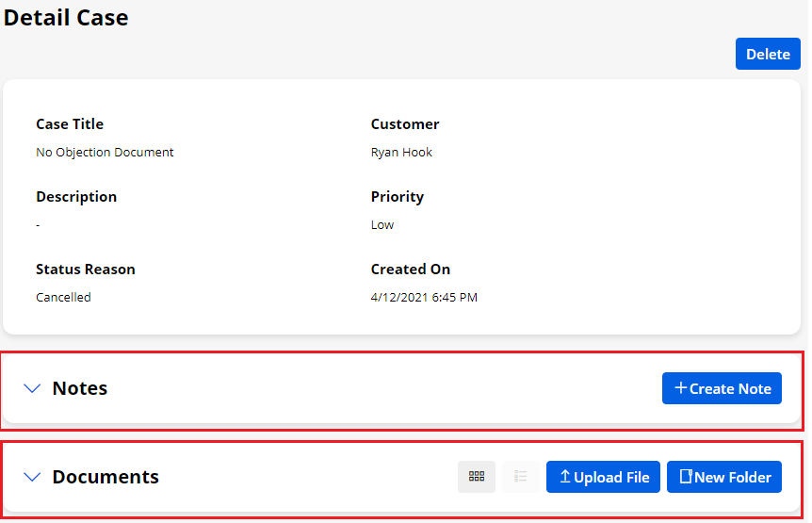Click the 'No Objection Document' case title
This screenshot has height=523, width=812.
click(x=105, y=152)
